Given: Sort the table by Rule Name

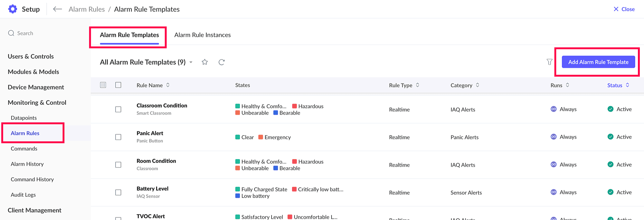Looking at the screenshot, I should click(168, 85).
